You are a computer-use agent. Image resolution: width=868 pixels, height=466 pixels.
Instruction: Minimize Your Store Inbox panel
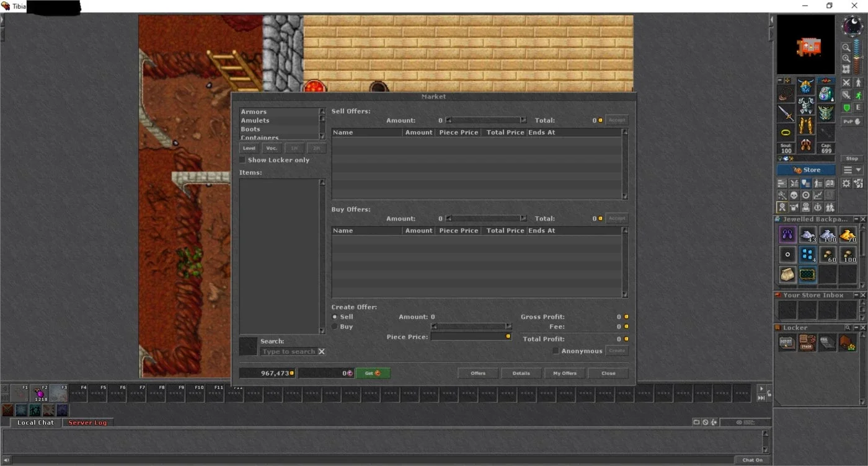[856, 296]
